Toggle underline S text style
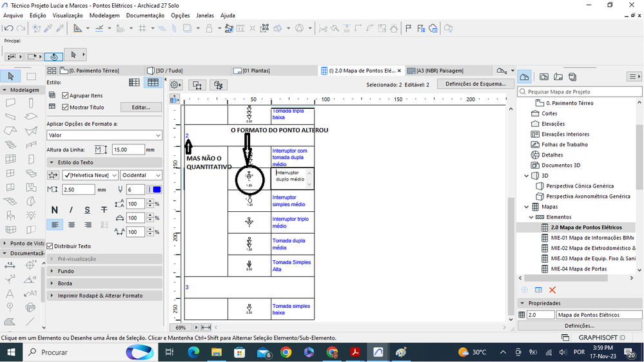Image resolution: width=644 pixels, height=362 pixels. point(87,210)
